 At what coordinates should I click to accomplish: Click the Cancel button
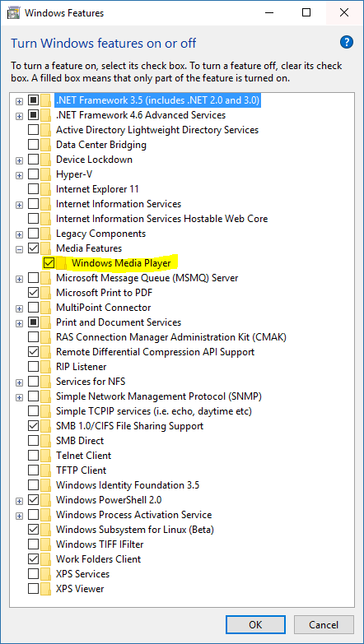[324, 625]
